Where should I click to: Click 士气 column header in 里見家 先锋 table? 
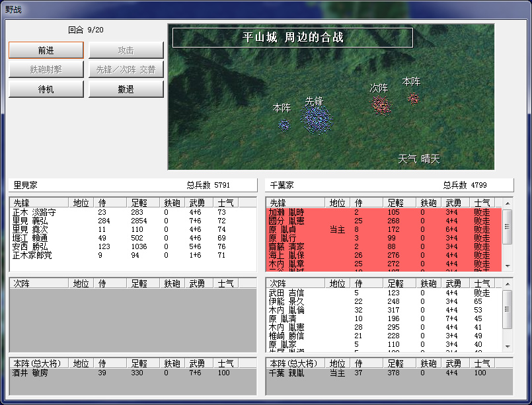(x=225, y=203)
